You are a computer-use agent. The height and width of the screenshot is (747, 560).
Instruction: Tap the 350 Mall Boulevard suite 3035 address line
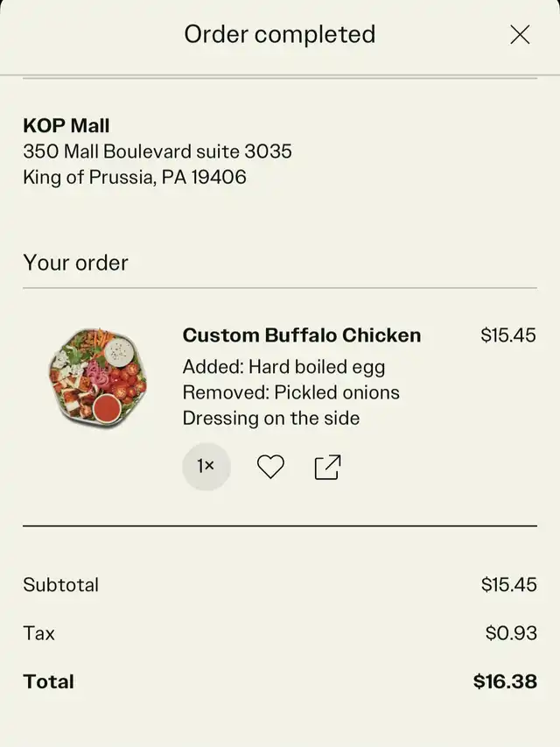click(157, 151)
